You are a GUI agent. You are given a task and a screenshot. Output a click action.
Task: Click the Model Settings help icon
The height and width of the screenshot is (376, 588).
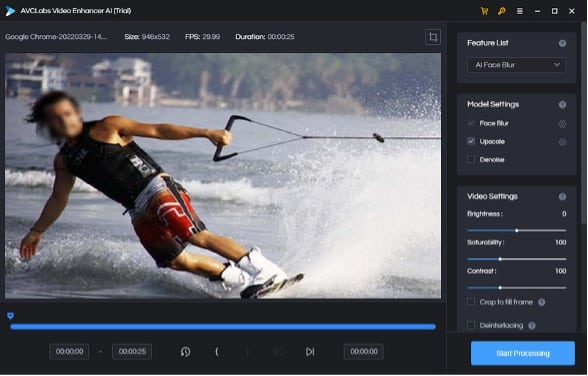562,105
